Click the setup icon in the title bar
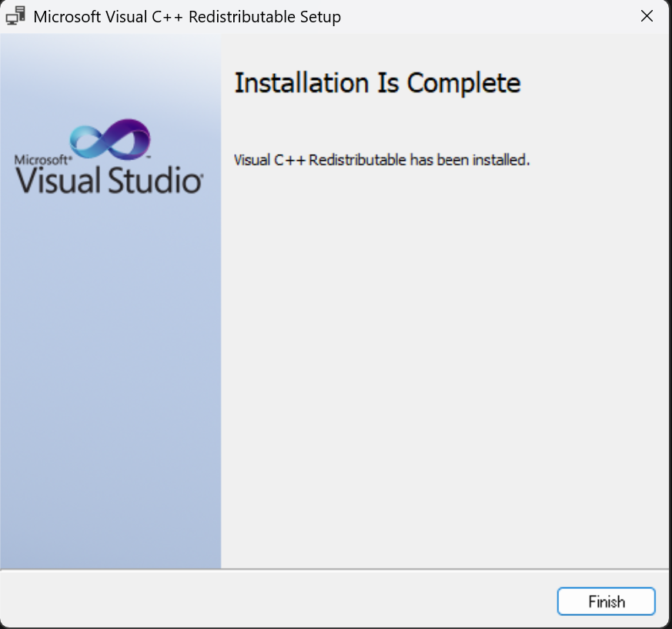The width and height of the screenshot is (672, 629). [x=15, y=15]
